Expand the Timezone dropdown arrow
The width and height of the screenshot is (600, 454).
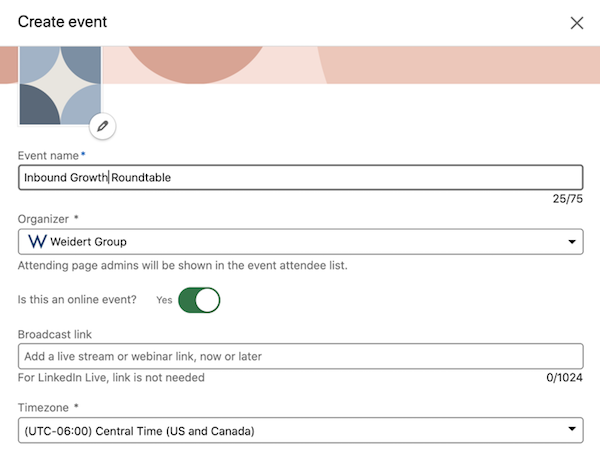[x=572, y=429]
